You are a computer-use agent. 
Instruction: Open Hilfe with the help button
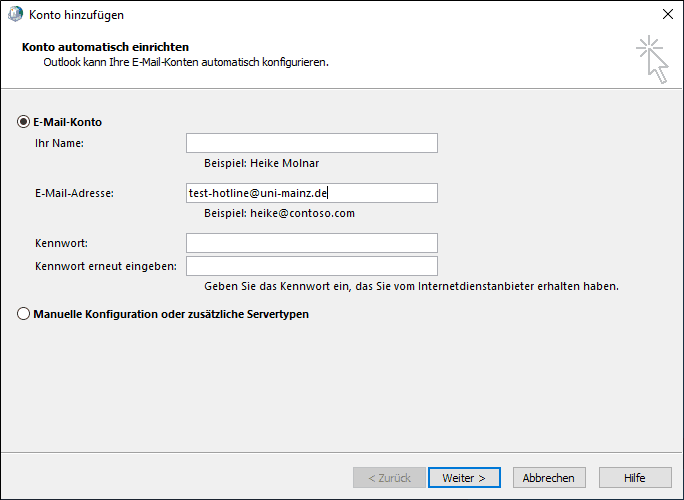(635, 478)
